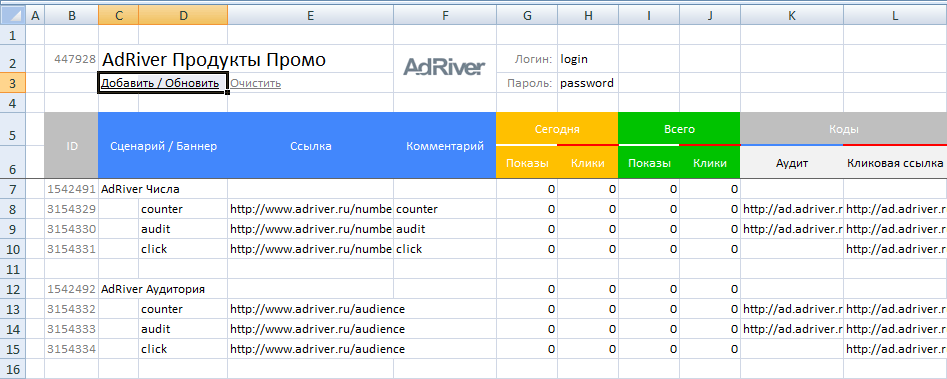
Task: Click comment 'counter' in row 8
Action: coord(445,209)
